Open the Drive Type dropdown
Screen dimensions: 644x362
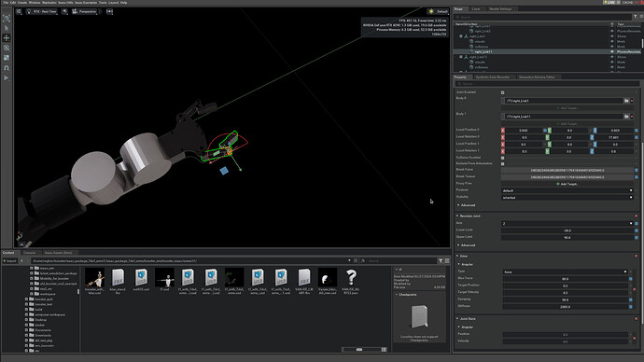point(566,271)
